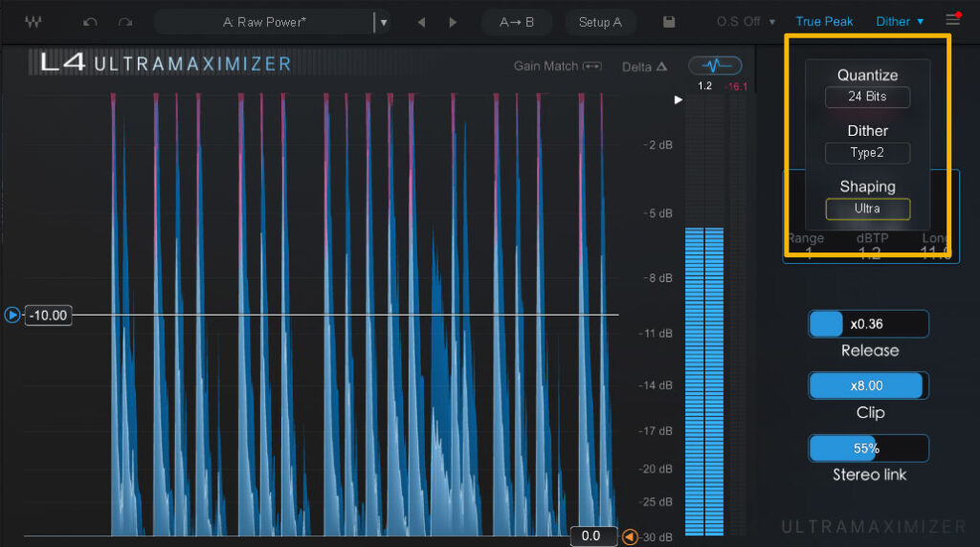This screenshot has width=980, height=547.
Task: Click the Setup A button
Action: click(600, 21)
